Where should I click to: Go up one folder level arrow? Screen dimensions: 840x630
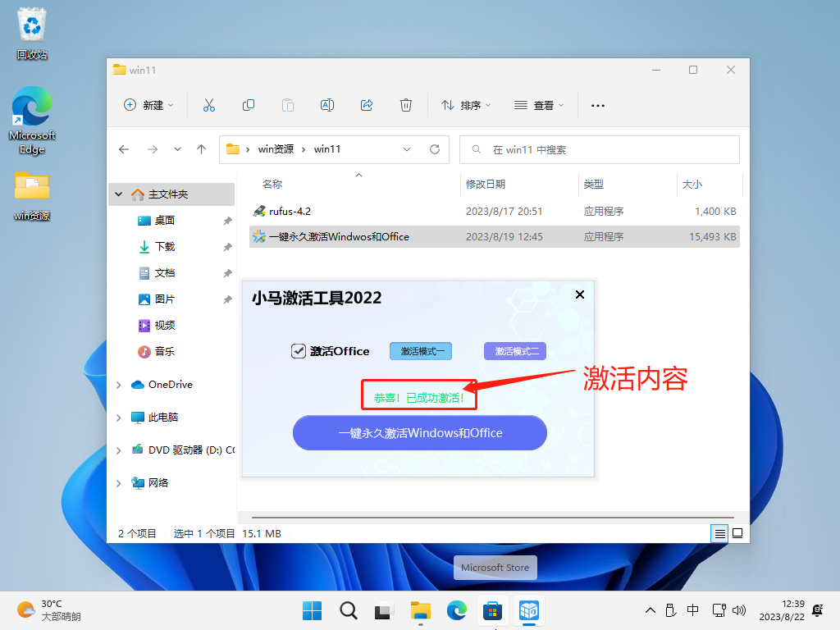[202, 149]
